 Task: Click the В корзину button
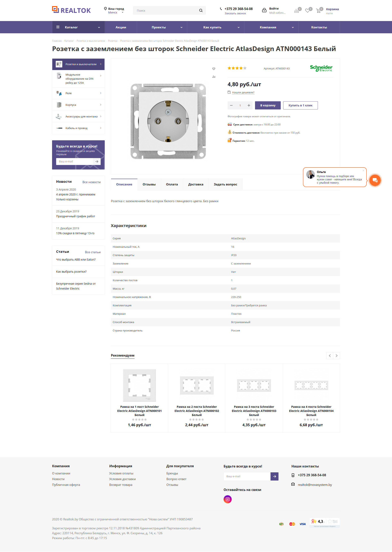click(x=268, y=105)
